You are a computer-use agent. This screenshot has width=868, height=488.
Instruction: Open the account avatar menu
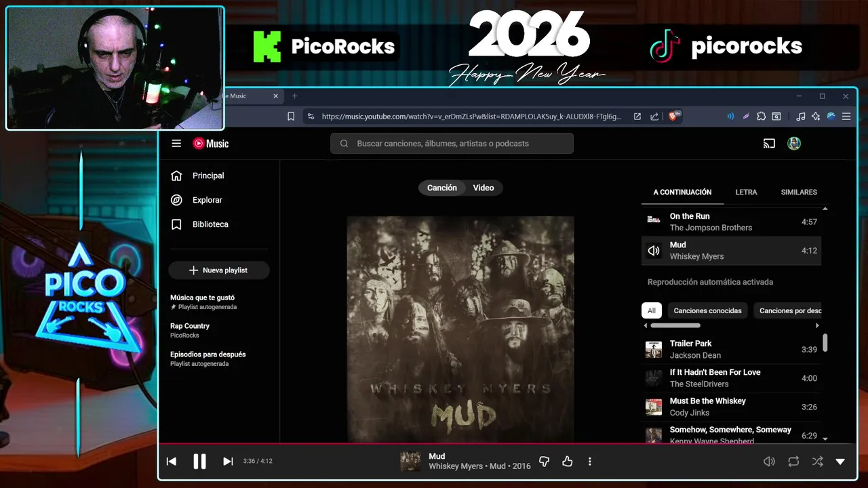click(794, 143)
